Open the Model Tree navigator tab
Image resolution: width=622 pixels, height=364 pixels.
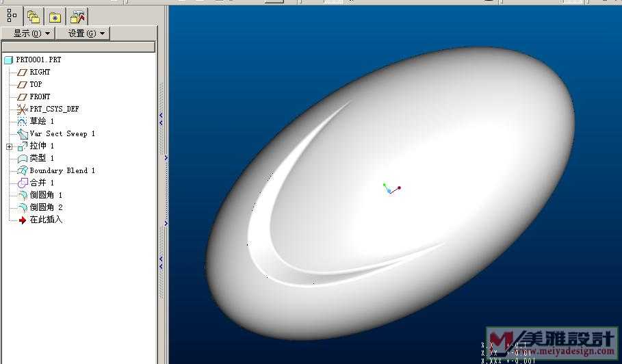point(12,16)
